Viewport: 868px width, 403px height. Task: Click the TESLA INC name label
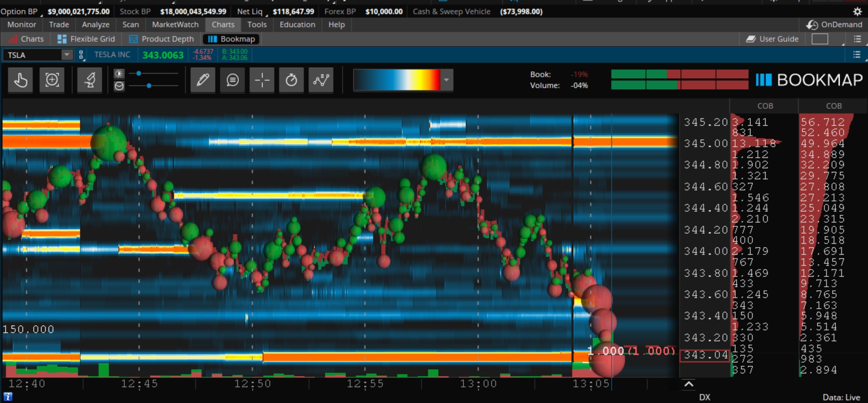click(112, 55)
